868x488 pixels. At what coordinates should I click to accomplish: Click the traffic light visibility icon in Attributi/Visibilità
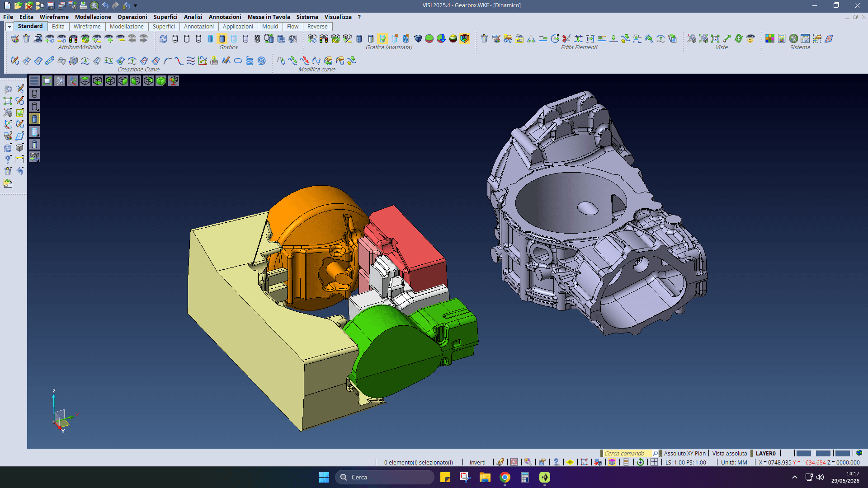pyautogui.click(x=73, y=38)
